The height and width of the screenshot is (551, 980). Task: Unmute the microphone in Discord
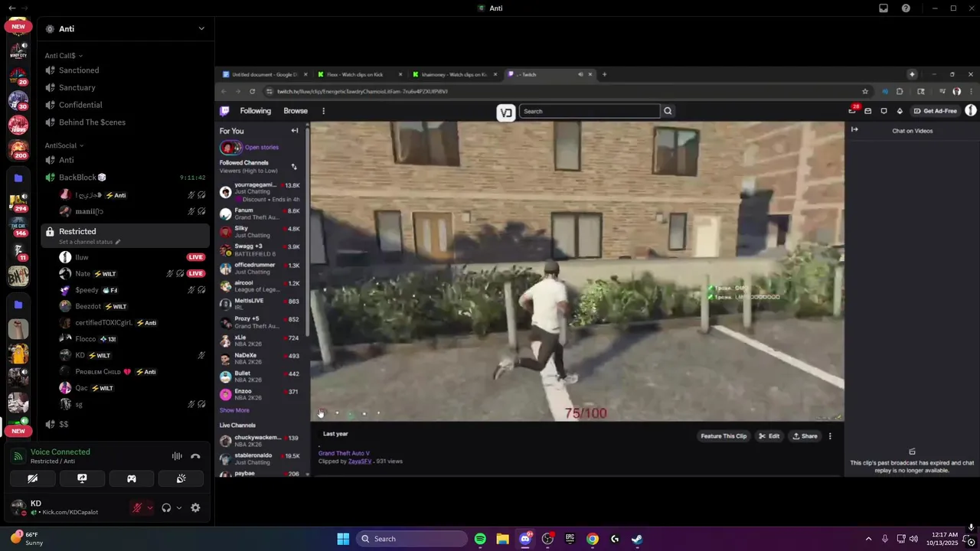pyautogui.click(x=137, y=507)
